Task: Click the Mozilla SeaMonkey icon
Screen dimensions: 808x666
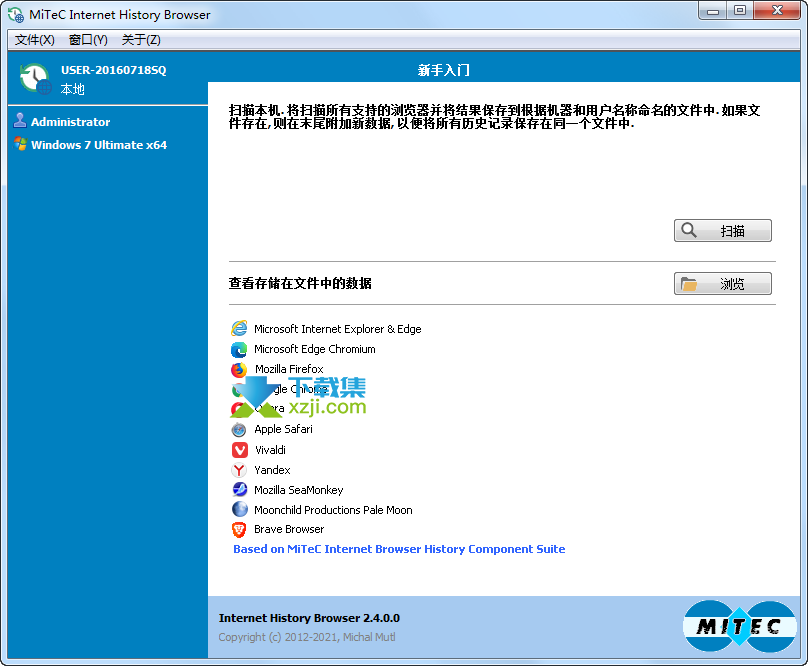Action: pos(239,490)
